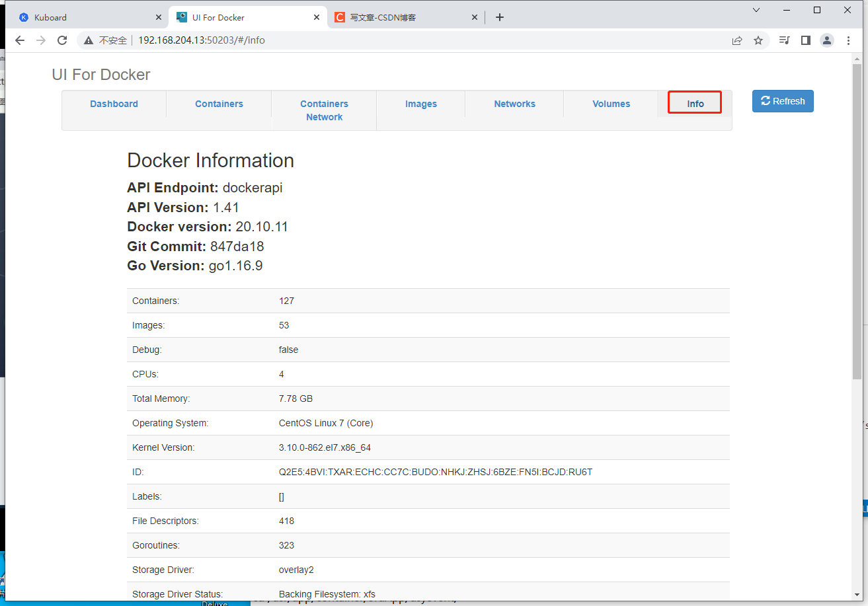Click the CentOS Linux 7 (Core) value
Screen dimensions: 868x606
coord(326,423)
